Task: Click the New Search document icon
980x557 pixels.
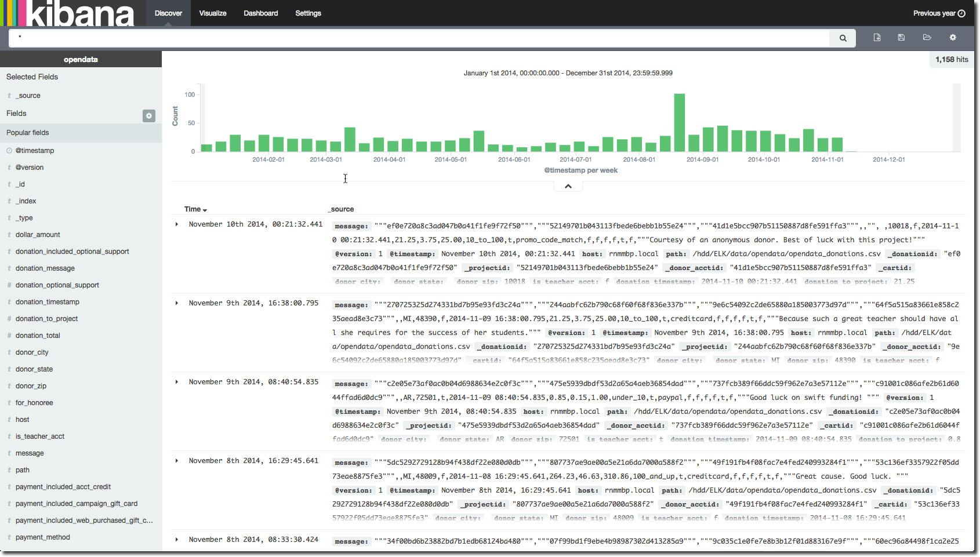Action: 877,38
